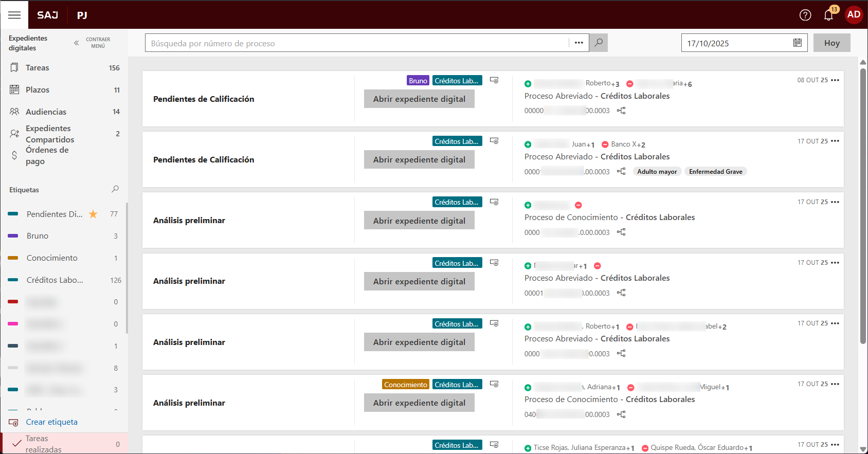The height and width of the screenshot is (454, 868).
Task: Open digital file for Juan+1 task
Action: click(419, 160)
